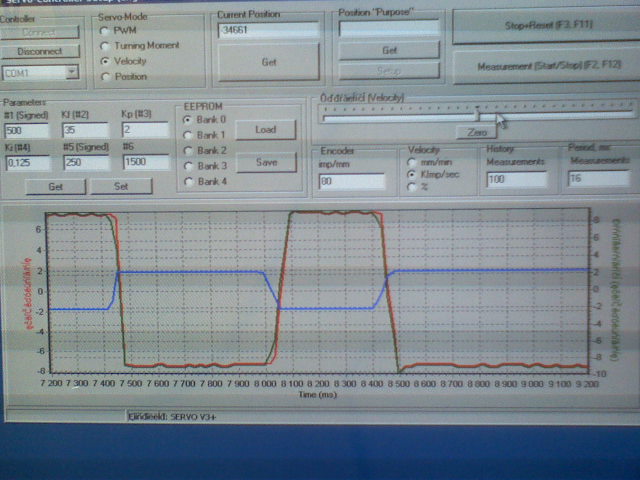Viewport: 640px width, 480px height.
Task: Click Get under Position Purpose
Action: 389,50
